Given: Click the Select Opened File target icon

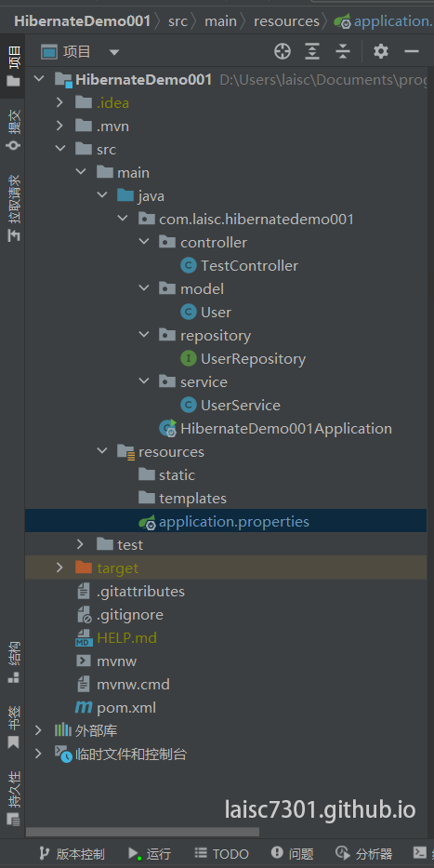Looking at the screenshot, I should pos(282,52).
